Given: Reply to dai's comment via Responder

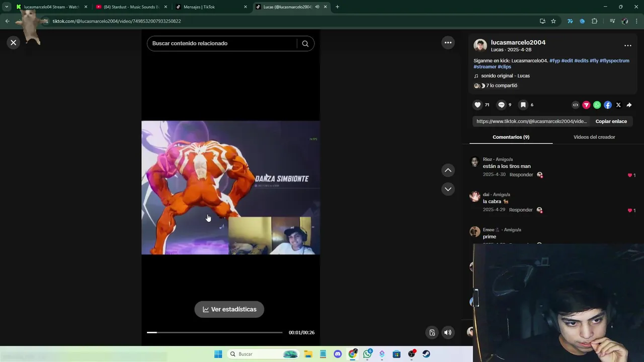Looking at the screenshot, I should 521,210.
